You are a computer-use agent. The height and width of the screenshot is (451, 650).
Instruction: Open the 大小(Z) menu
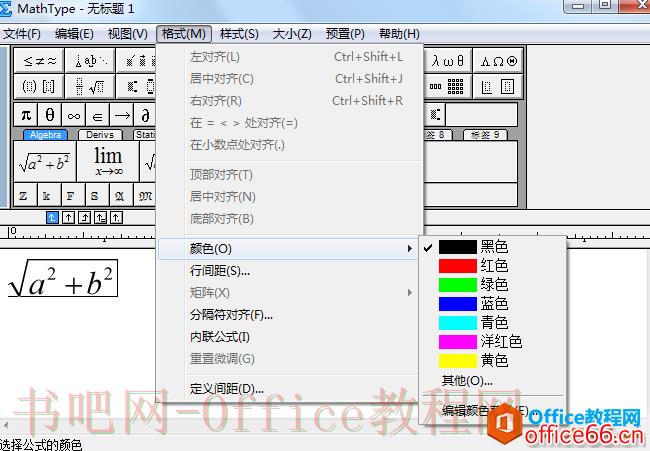click(x=292, y=34)
